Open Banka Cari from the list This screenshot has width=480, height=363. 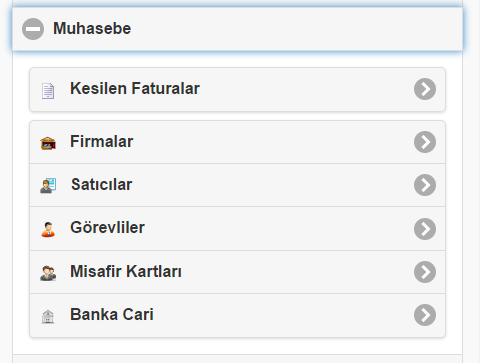[x=237, y=315]
